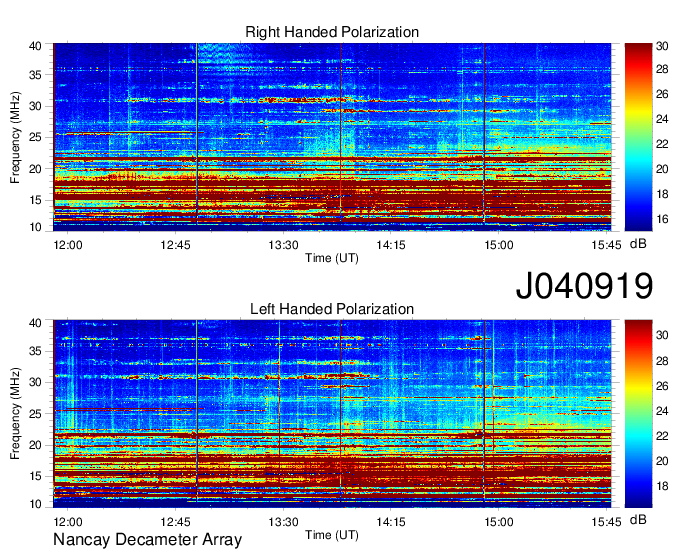This screenshot has height=552, width=680.
Task: Click the "15" frequency tick of Right Handed plot
Action: (35, 200)
